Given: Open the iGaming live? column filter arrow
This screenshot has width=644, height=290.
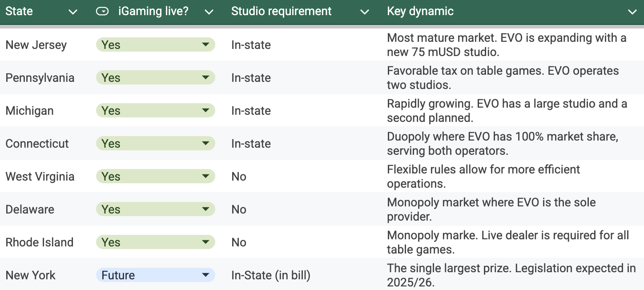Looking at the screenshot, I should pyautogui.click(x=209, y=12).
